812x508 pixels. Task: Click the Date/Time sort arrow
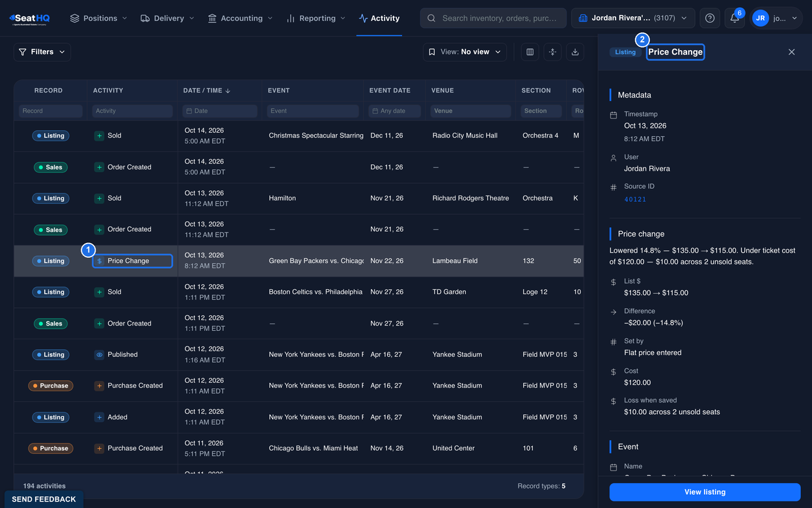pos(228,91)
